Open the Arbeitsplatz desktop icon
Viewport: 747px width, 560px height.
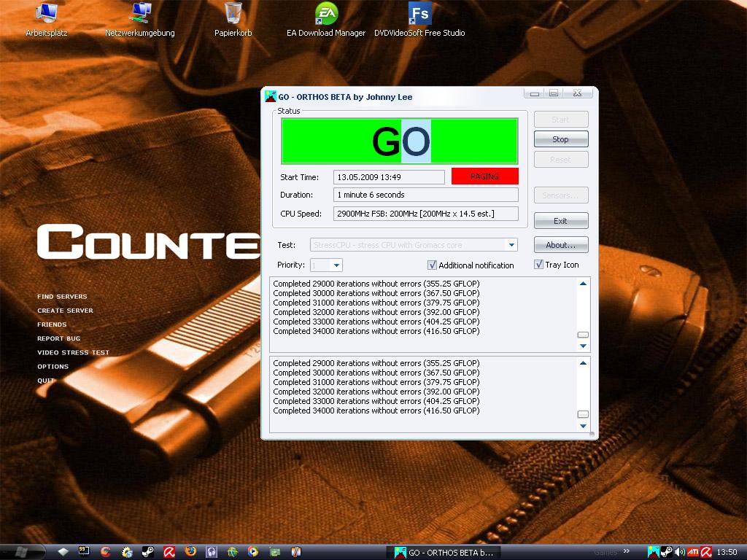(47, 20)
